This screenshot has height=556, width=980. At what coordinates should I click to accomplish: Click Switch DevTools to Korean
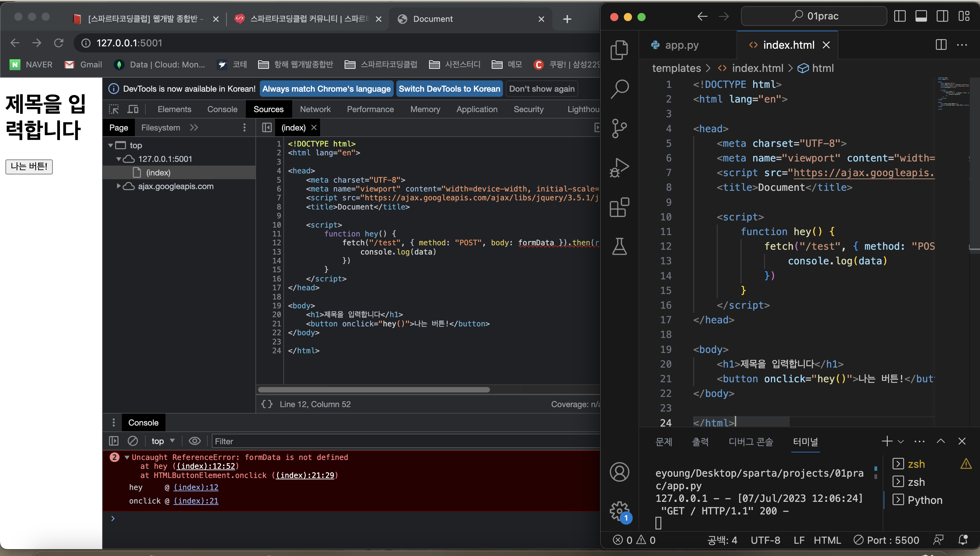coord(449,89)
